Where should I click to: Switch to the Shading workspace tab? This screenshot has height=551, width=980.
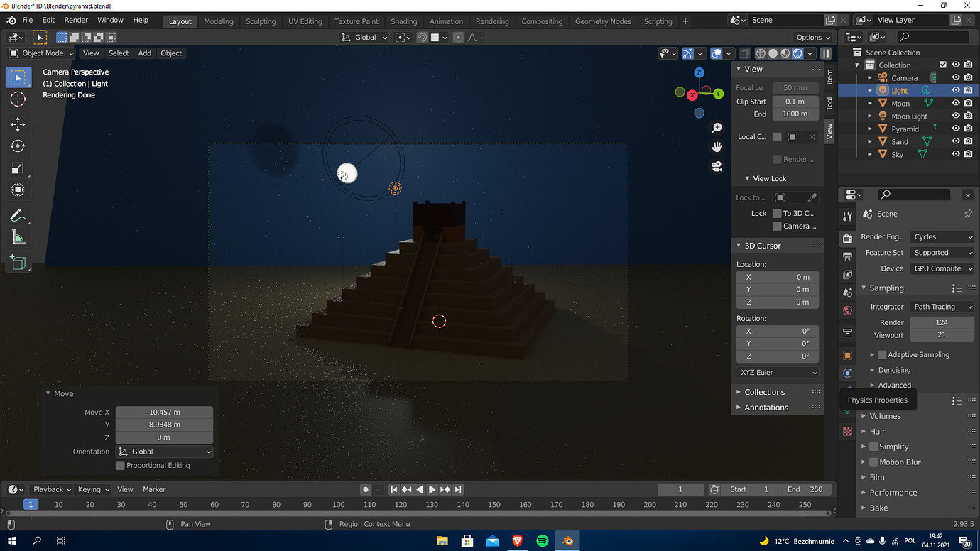404,21
